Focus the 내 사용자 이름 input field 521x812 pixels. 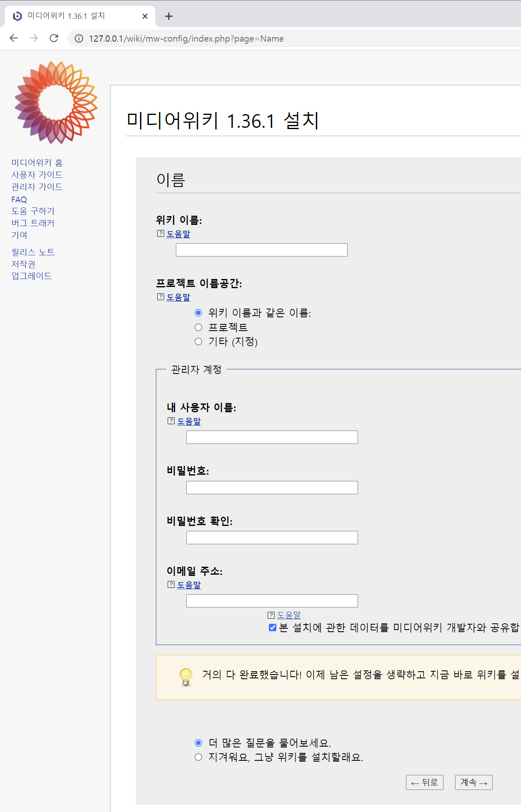coord(272,437)
